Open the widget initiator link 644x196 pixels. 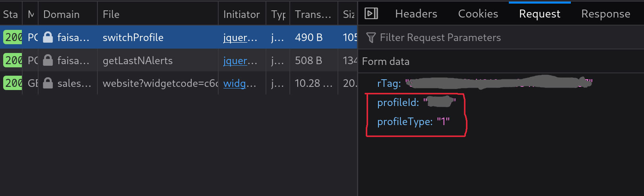(239, 83)
